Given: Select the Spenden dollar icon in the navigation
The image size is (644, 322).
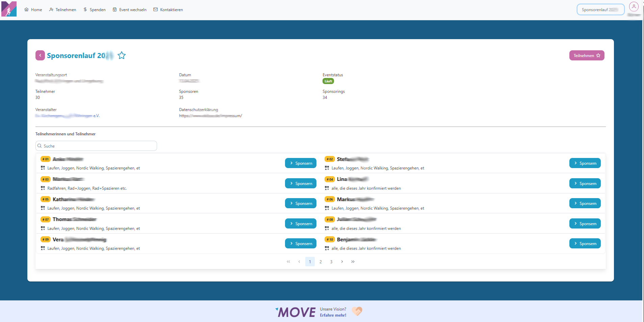Looking at the screenshot, I should (x=84, y=9).
